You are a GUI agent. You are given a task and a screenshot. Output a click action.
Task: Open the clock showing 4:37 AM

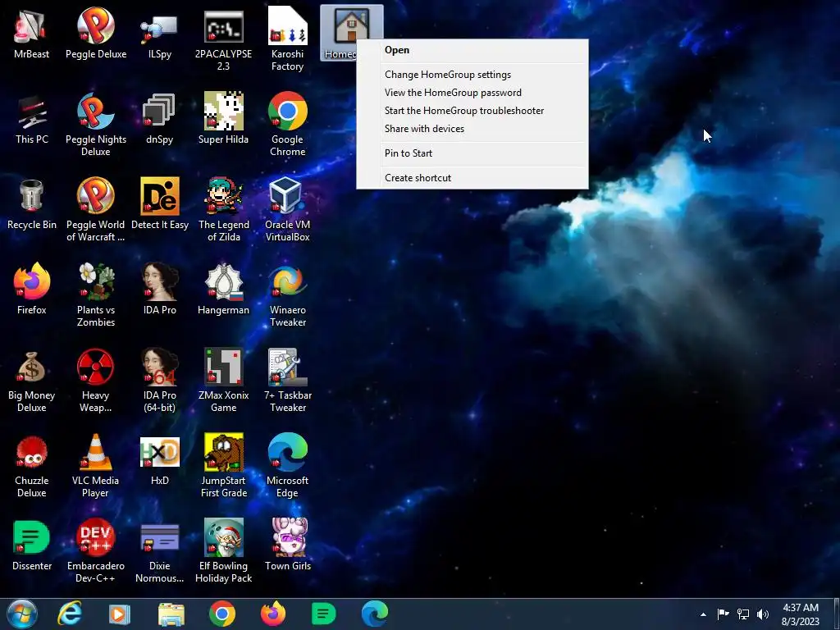click(801, 614)
